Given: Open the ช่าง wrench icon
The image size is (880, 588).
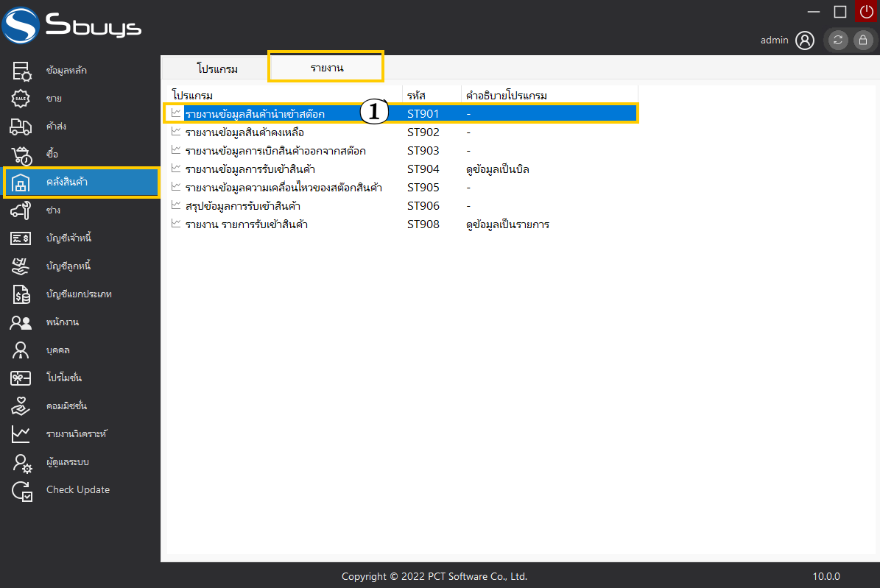Looking at the screenshot, I should [21, 210].
